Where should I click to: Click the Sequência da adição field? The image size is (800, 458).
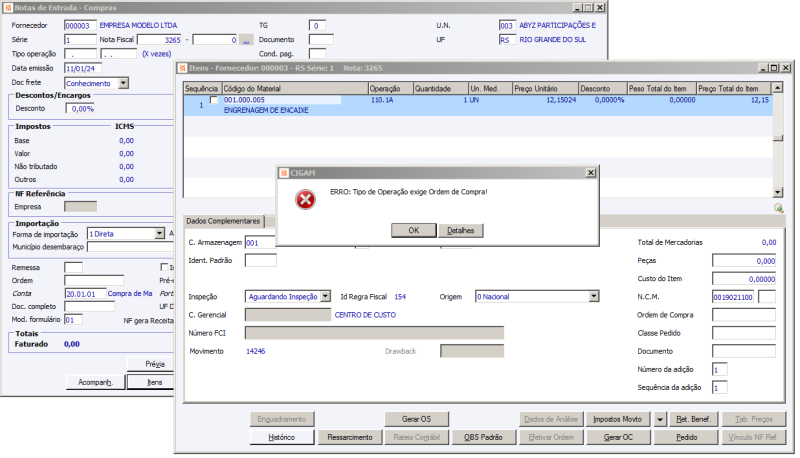pyautogui.click(x=719, y=388)
